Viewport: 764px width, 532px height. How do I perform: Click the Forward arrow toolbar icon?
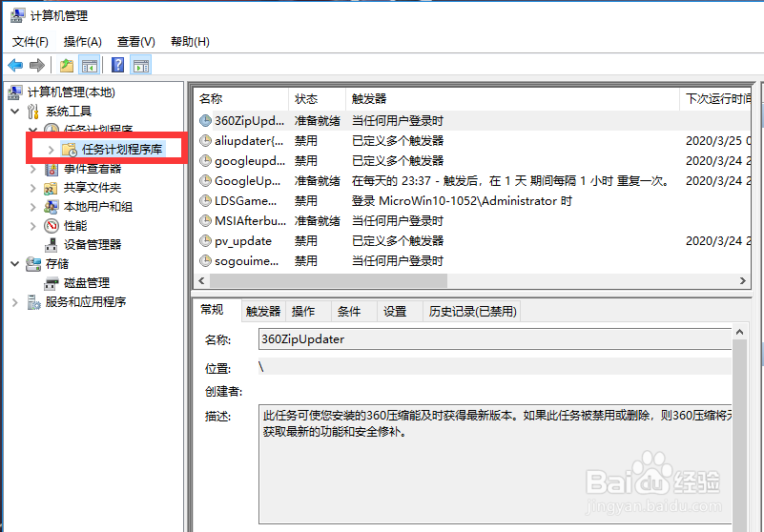(x=37, y=65)
